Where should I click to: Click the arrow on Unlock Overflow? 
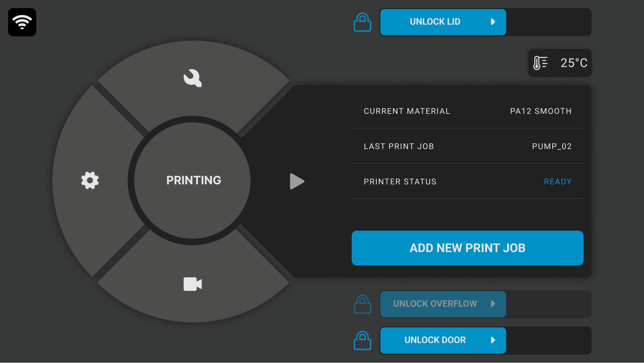pos(493,304)
